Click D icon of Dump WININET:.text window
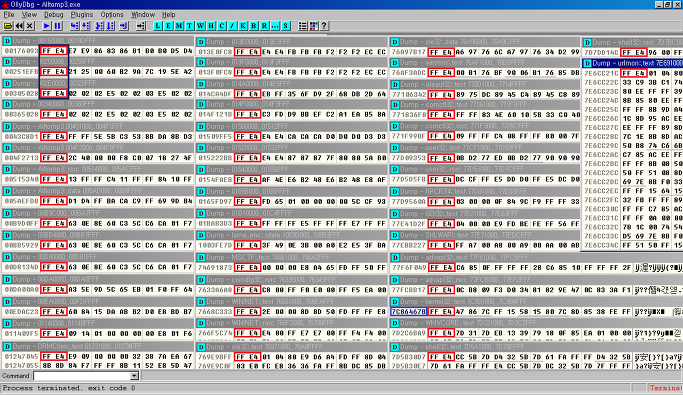Viewport: 683px width, 395px height. (x=201, y=301)
